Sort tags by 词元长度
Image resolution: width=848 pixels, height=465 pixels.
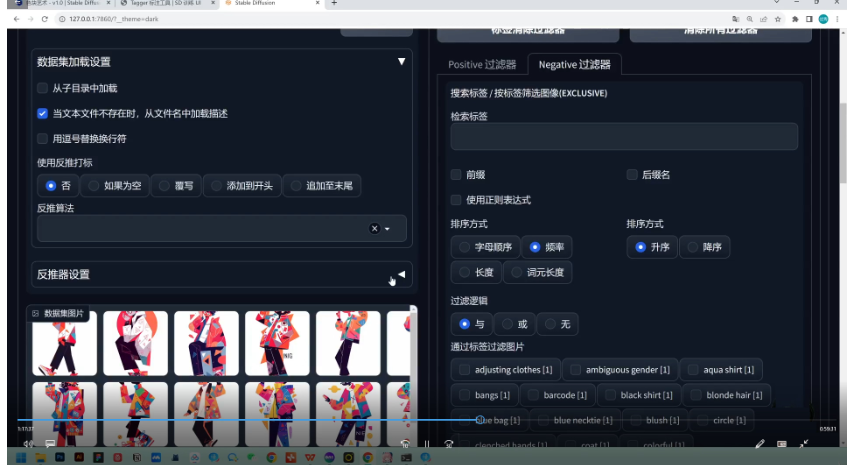coord(516,272)
